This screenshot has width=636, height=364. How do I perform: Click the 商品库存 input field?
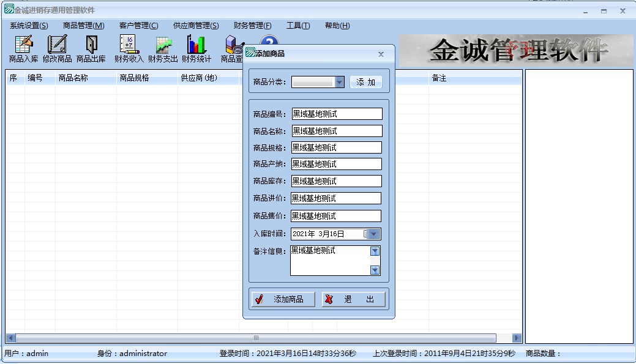[x=336, y=181]
